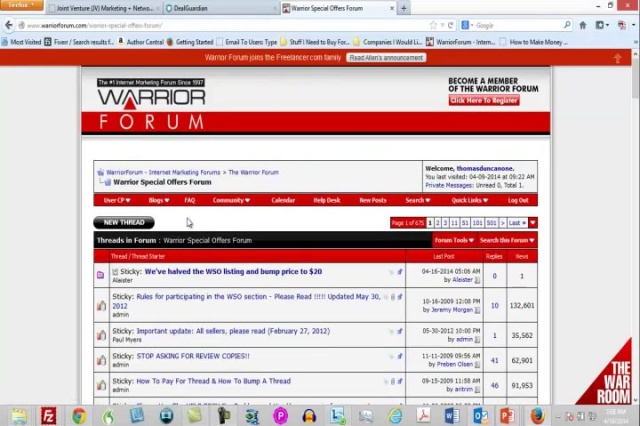Click reply count 41 for review copies thread
The image size is (640, 426).
pyautogui.click(x=494, y=361)
